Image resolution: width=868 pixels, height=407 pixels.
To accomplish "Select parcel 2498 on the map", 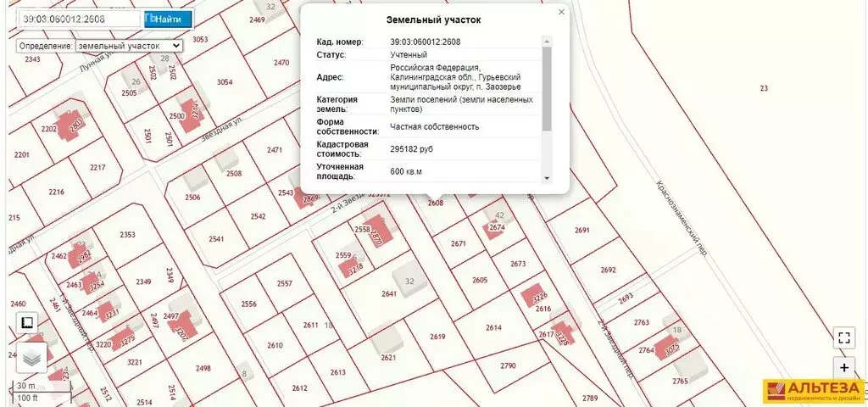I will (203, 368).
